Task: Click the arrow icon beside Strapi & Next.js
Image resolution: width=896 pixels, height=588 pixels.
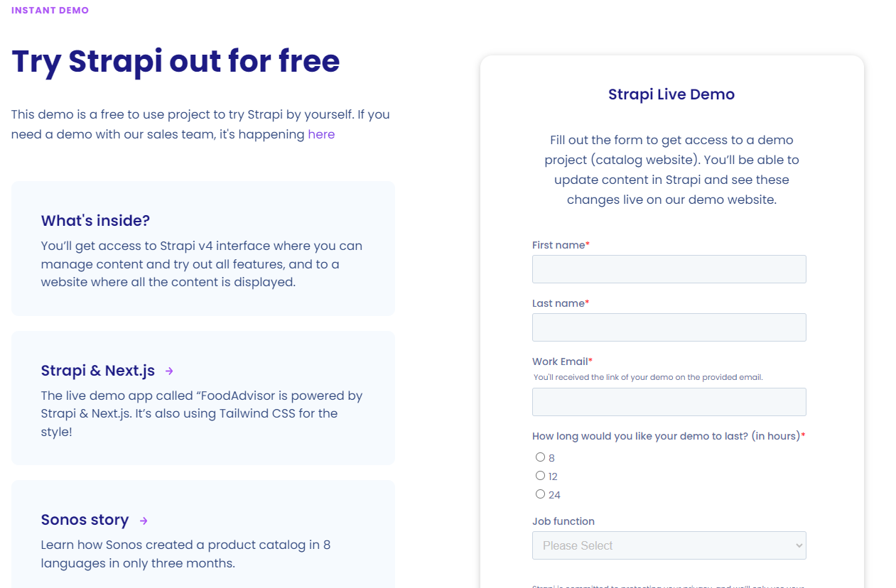Action: point(169,371)
